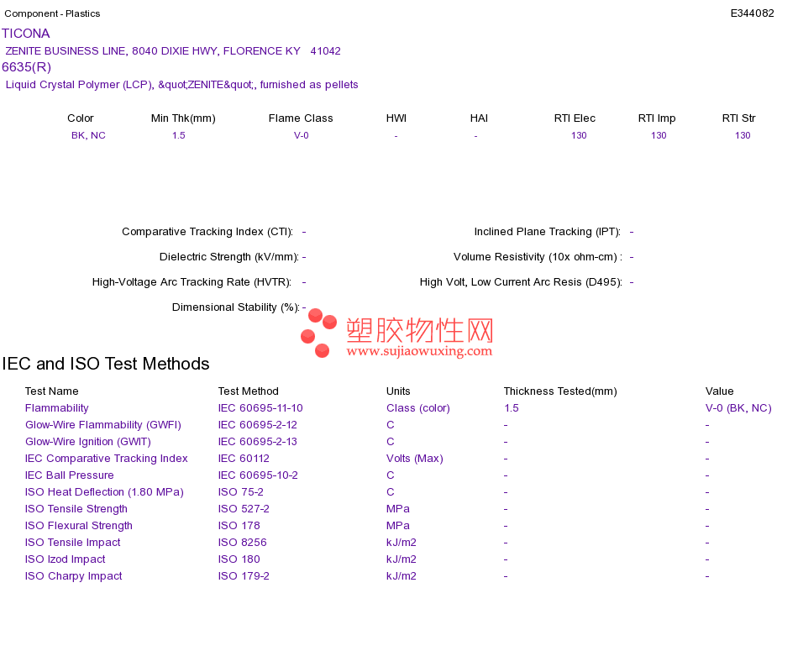This screenshot has height=672, width=798.
Task: Open ISO Heat Deflection (1.80 MPa) entry
Action: (x=104, y=491)
